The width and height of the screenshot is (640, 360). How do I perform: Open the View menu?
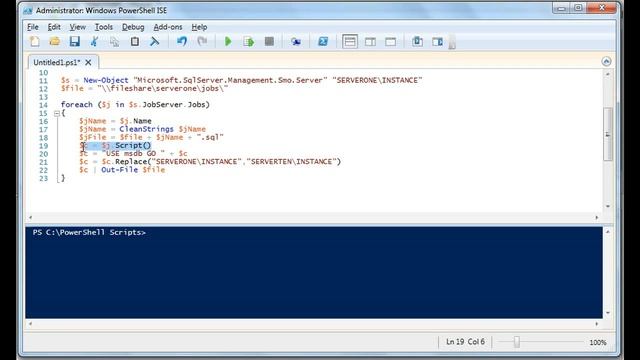(77, 27)
